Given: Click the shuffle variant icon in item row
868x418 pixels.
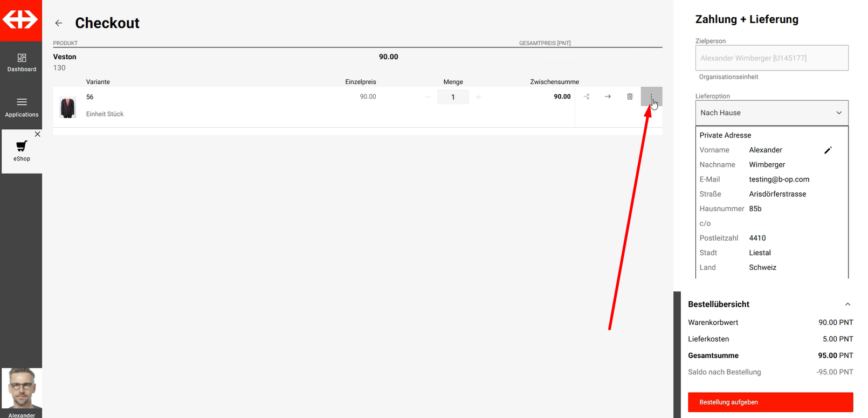Looking at the screenshot, I should pos(587,96).
